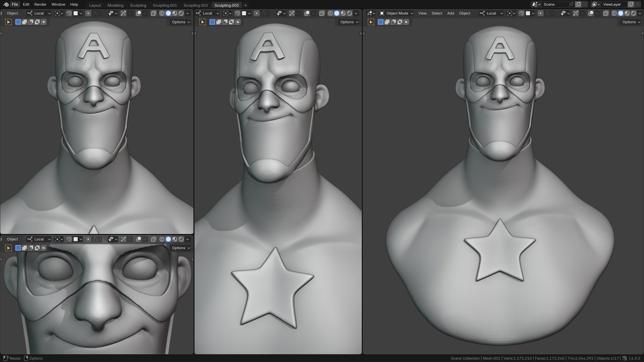Click Select Box tool icon in middle viewport

tap(202, 22)
